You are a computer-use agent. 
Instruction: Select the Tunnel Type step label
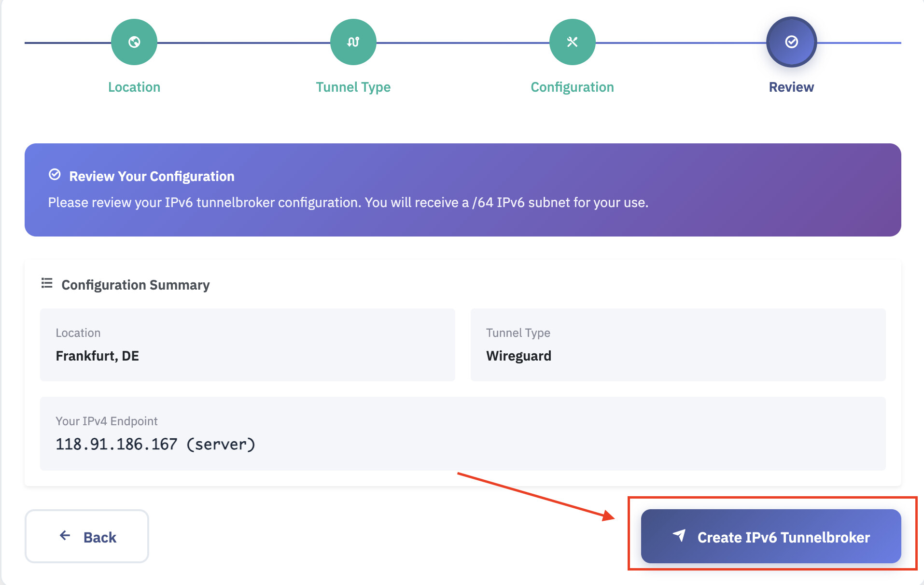353,87
